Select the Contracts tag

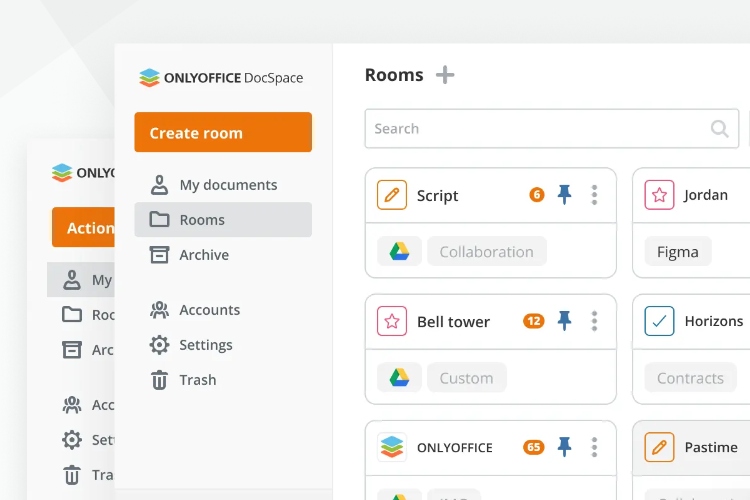(x=690, y=378)
